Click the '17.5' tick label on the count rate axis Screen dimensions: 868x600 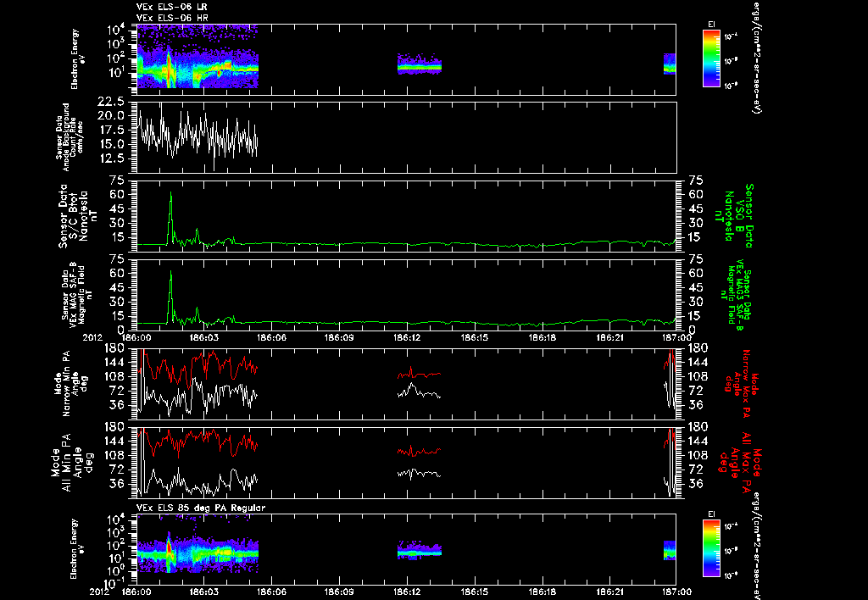pyautogui.click(x=111, y=130)
